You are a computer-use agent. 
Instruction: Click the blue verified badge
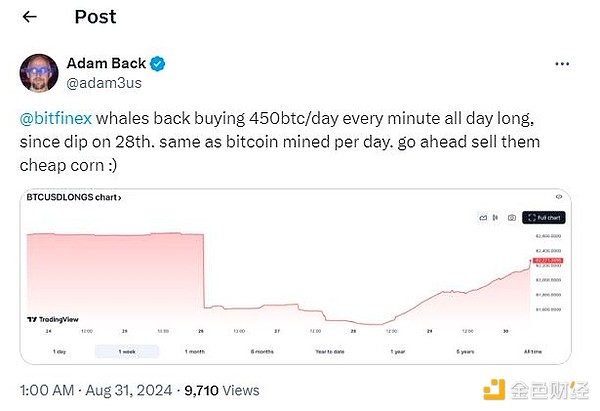click(x=157, y=64)
